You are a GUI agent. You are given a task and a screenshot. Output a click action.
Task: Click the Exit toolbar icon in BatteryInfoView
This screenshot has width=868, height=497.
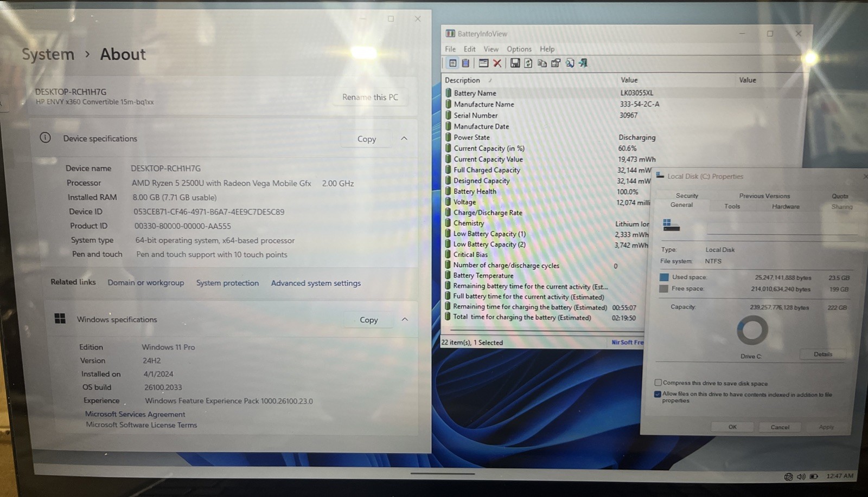583,63
